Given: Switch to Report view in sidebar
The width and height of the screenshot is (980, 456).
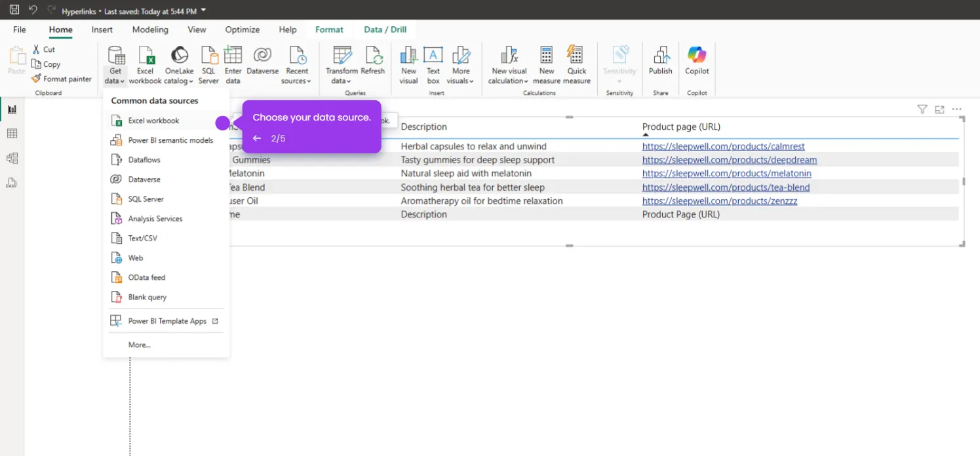Looking at the screenshot, I should pyautogui.click(x=12, y=109).
